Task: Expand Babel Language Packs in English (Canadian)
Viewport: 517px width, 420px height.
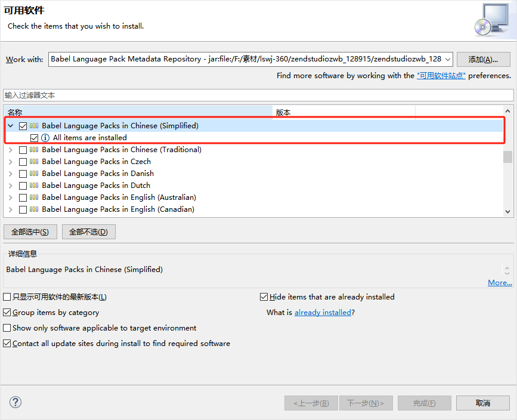Action: [10, 209]
